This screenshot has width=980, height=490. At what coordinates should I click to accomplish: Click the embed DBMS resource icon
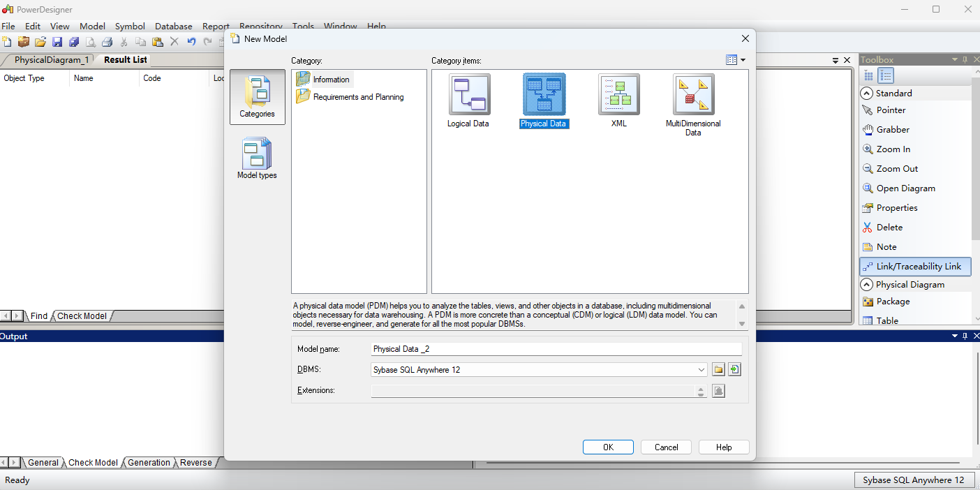tap(734, 370)
